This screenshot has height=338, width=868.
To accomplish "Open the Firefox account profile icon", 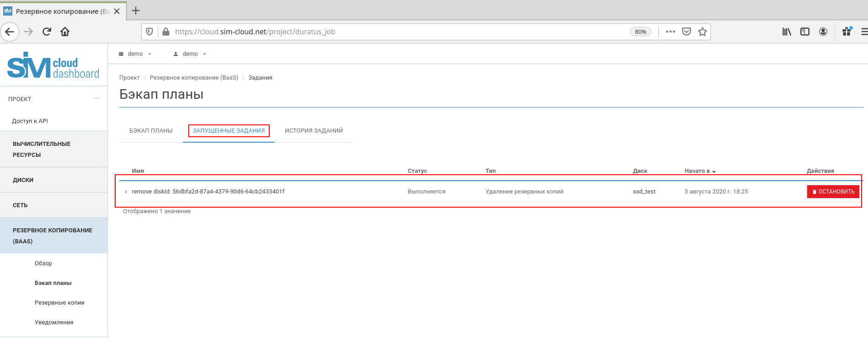I will coord(823,32).
